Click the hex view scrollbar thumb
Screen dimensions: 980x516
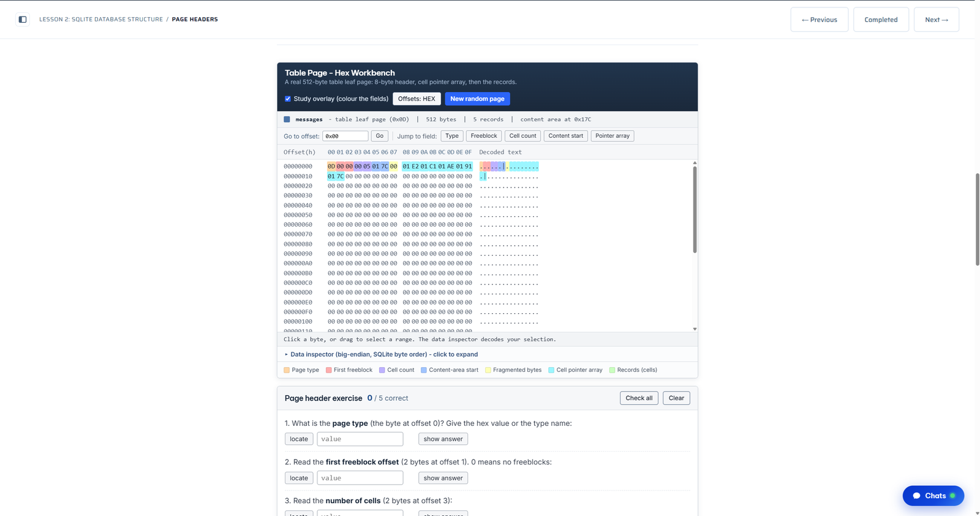(x=695, y=210)
